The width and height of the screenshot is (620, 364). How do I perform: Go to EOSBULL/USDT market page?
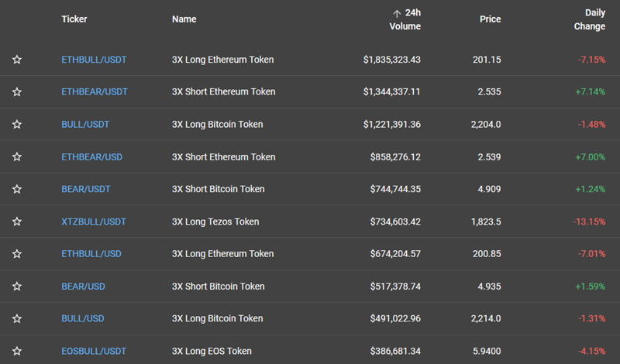tap(94, 352)
